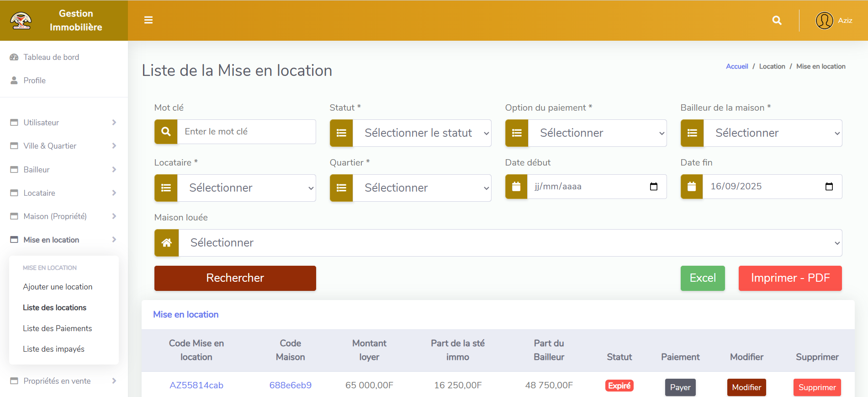Expand the Utilisateur sidebar menu

[63, 123]
